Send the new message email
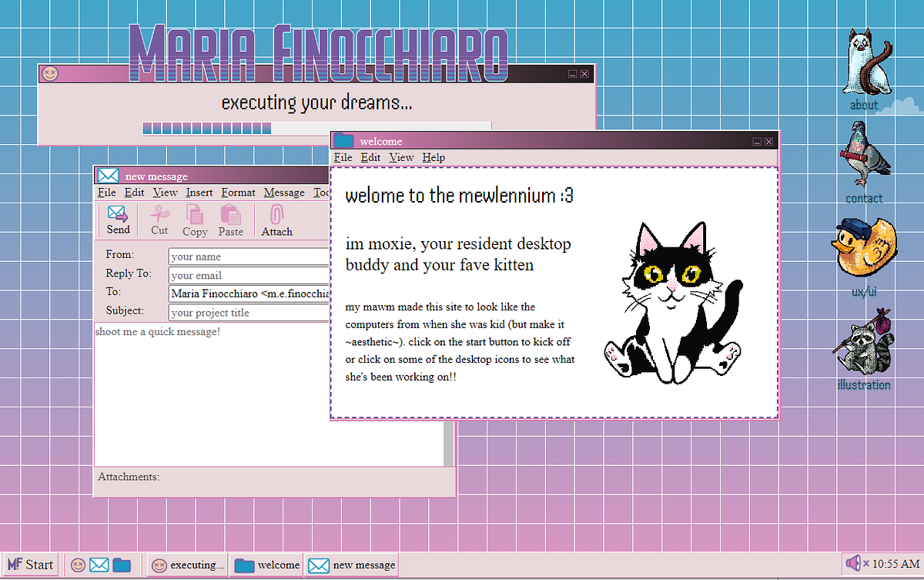The width and height of the screenshot is (924, 580). pos(117,220)
